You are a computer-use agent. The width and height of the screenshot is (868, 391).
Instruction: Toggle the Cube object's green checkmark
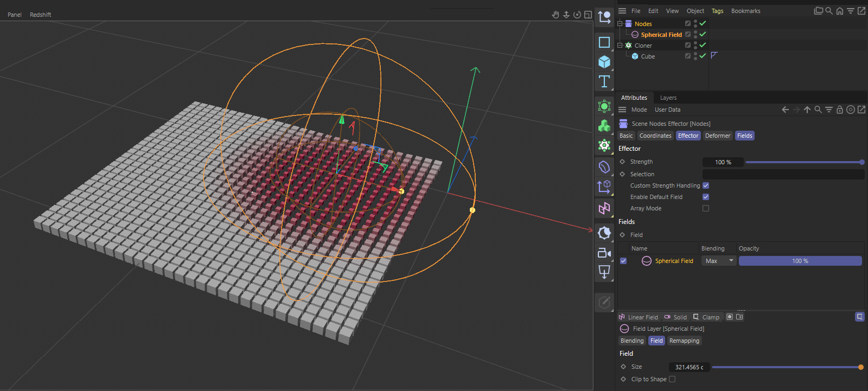[x=703, y=56]
